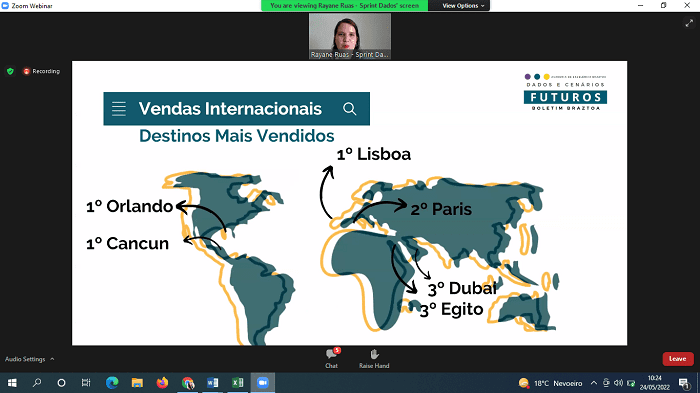The width and height of the screenshot is (700, 393).
Task: Open Word from the taskbar
Action: pyautogui.click(x=212, y=383)
